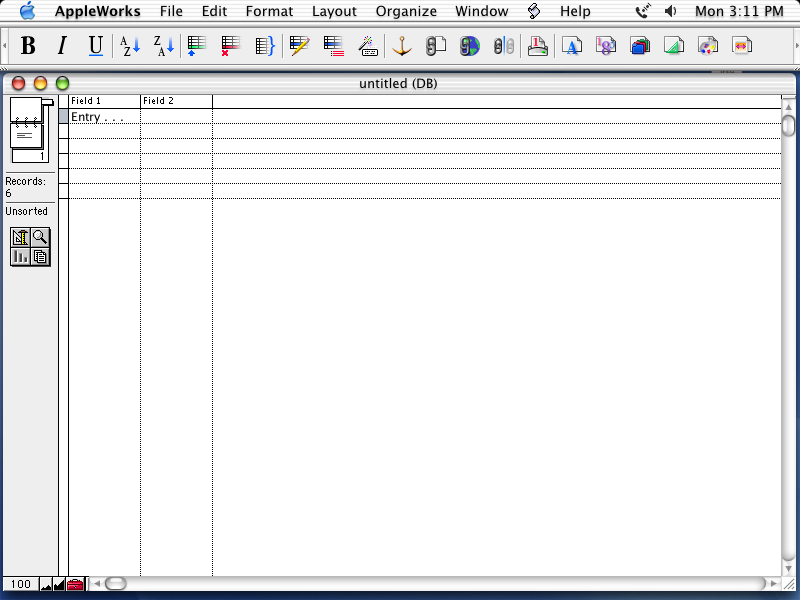Click the horizontal scrollbar left arrow
Viewport: 800px width, 600px height.
coord(96,583)
